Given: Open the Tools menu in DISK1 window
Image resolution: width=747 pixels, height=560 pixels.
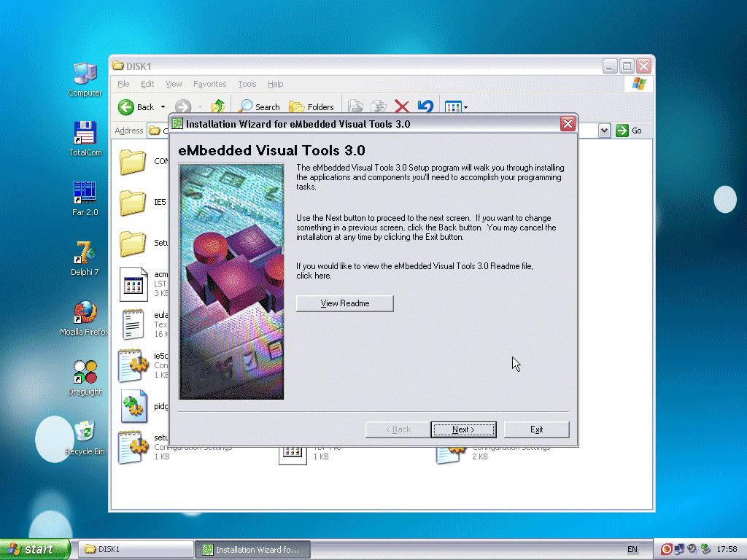Looking at the screenshot, I should pos(247,84).
